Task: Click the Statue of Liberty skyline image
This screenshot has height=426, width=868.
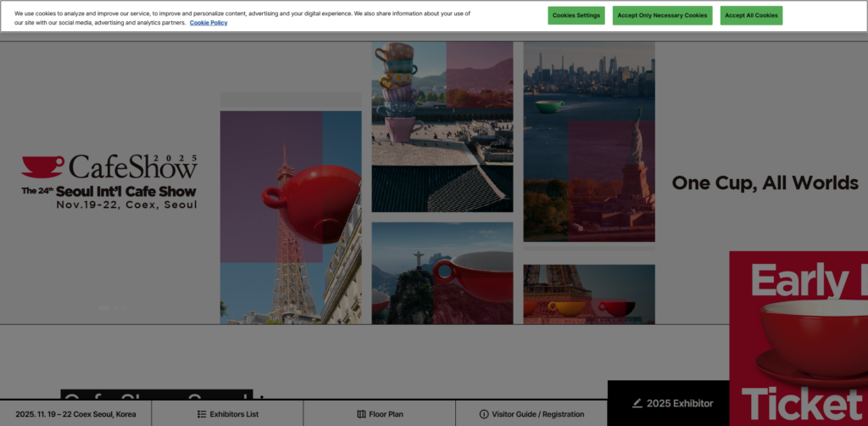Action: pyautogui.click(x=589, y=141)
